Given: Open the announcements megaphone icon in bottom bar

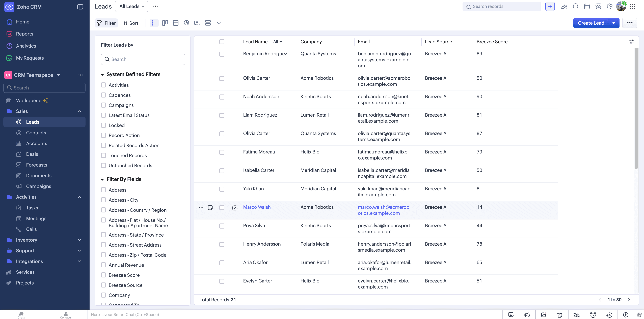Looking at the screenshot, I should tap(527, 315).
